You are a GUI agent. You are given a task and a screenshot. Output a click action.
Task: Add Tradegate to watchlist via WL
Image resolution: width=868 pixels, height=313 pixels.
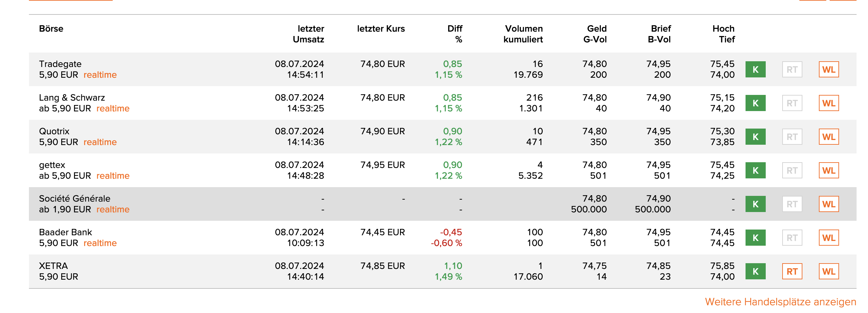(829, 69)
